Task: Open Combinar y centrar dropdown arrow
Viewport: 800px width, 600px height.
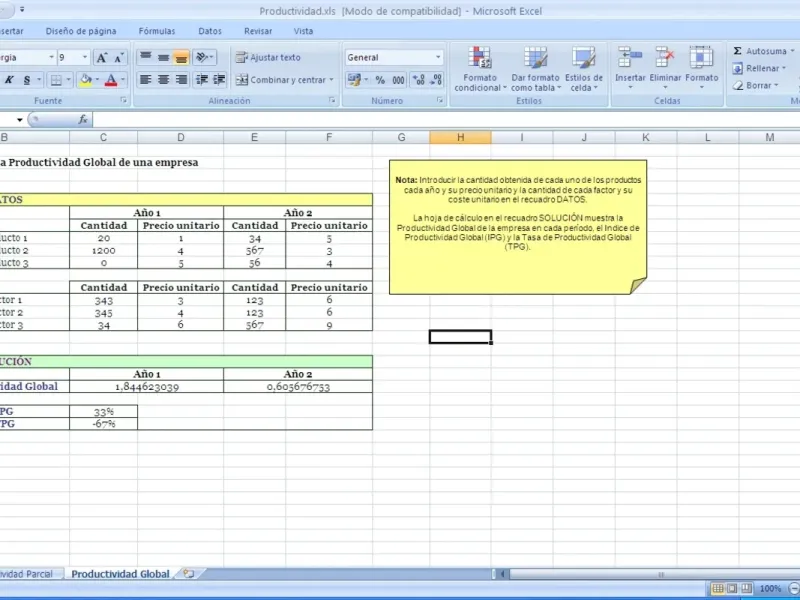Action: coord(332,80)
